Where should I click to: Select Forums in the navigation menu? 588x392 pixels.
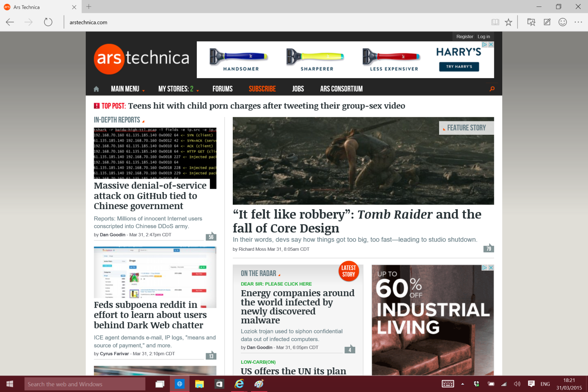tap(222, 88)
